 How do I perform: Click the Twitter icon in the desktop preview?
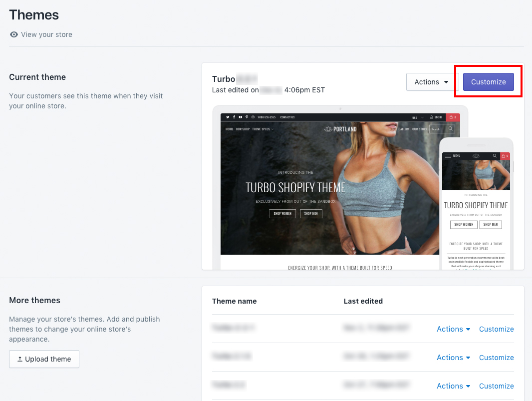(x=228, y=117)
